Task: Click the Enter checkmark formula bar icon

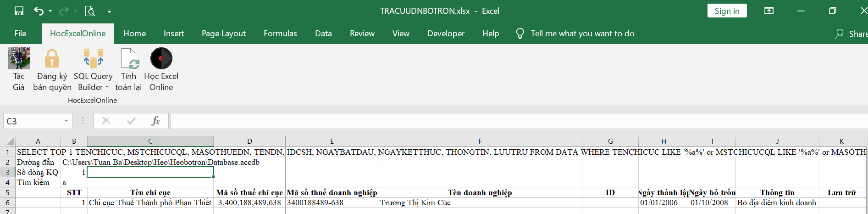Action: (131, 121)
